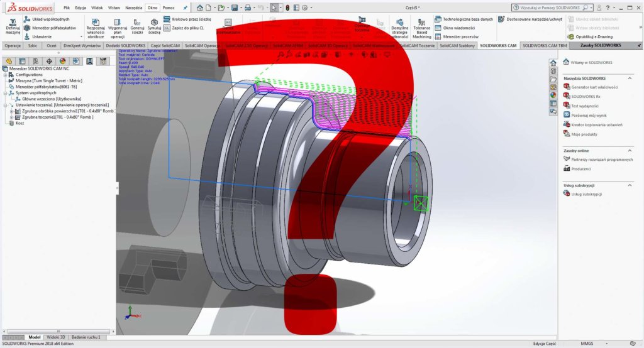Collapse Narzędzia SOLIDWORKS section
This screenshot has width=644, height=348.
tap(630, 79)
